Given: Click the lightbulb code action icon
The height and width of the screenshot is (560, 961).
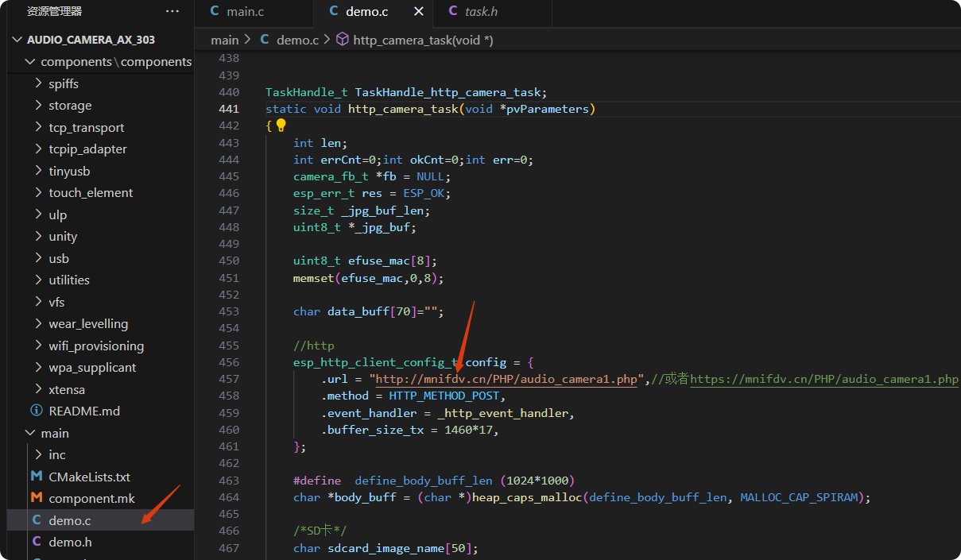Looking at the screenshot, I should point(281,126).
